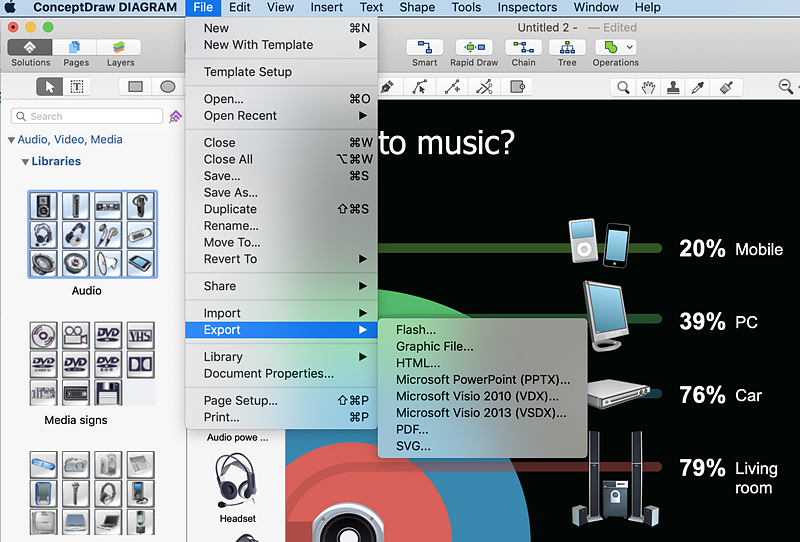800x542 pixels.
Task: Expand Open Recent submenu
Action: (281, 116)
